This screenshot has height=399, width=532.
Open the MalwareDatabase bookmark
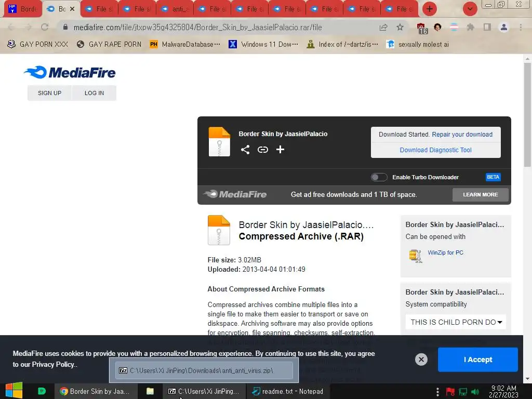coord(185,44)
